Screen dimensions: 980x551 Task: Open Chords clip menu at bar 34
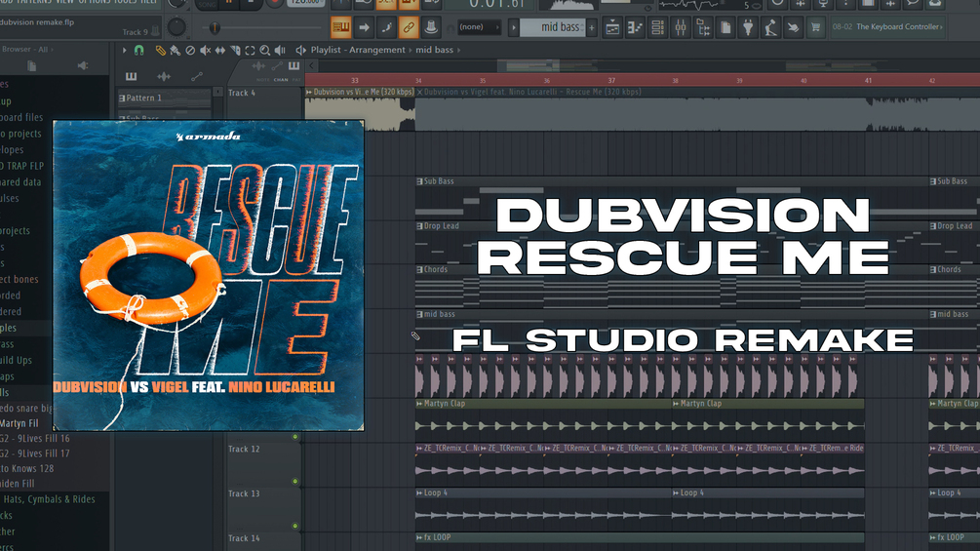pyautogui.click(x=419, y=270)
